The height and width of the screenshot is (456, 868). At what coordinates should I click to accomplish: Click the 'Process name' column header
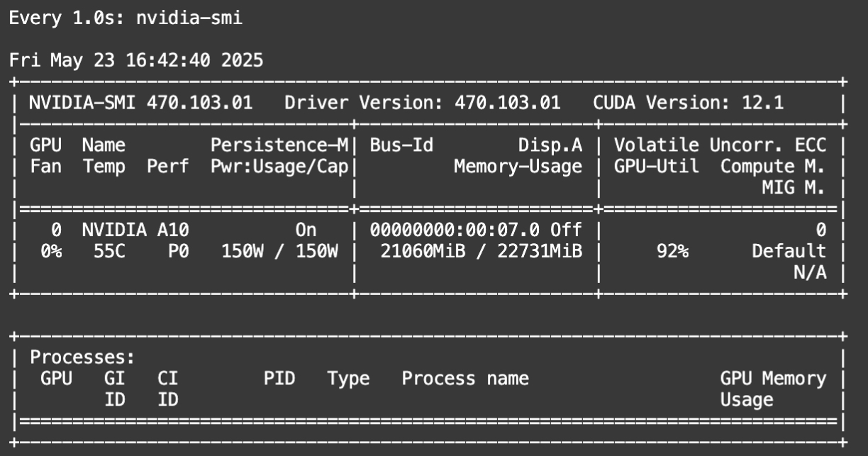(465, 378)
